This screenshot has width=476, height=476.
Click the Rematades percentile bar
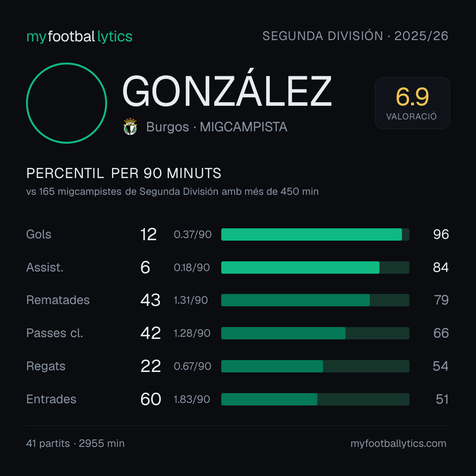pyautogui.click(x=315, y=300)
